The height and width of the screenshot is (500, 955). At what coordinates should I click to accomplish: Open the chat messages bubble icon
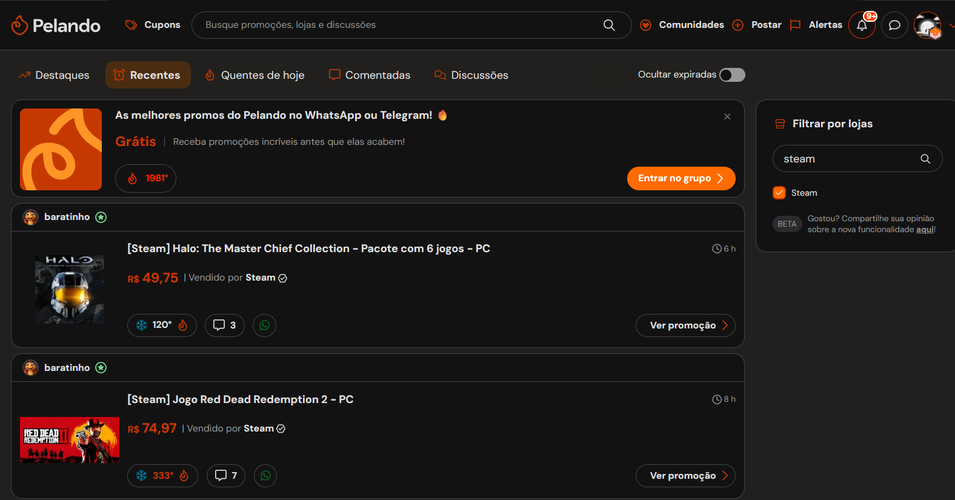894,26
